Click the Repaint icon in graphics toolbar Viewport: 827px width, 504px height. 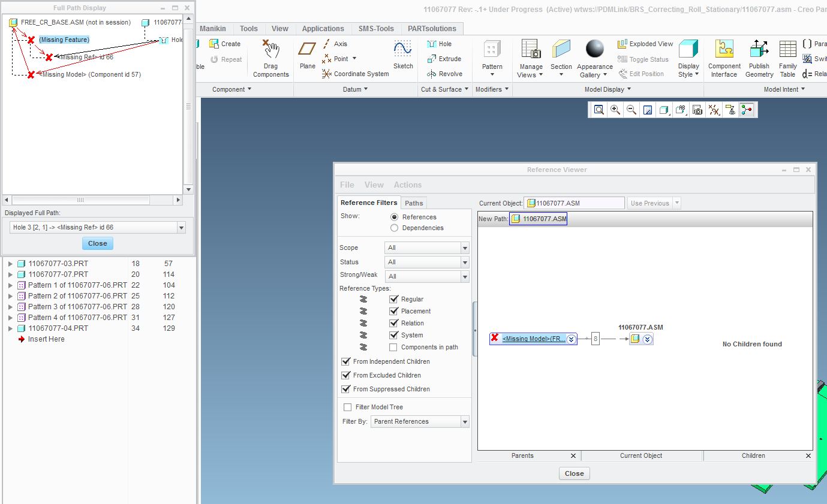[x=647, y=110]
